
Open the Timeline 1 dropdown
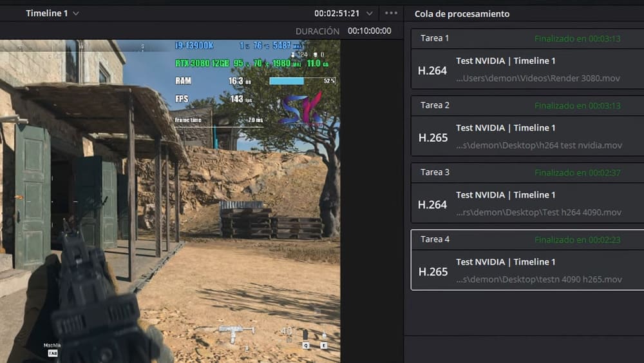52,13
